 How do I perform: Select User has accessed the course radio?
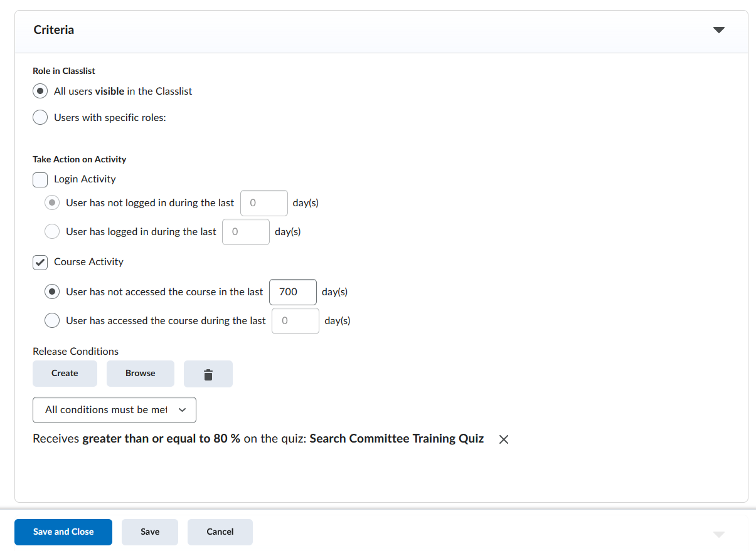pos(52,321)
